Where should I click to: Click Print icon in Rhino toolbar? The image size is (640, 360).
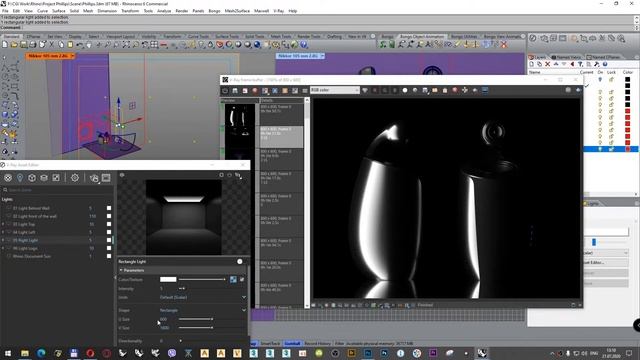(x=33, y=44)
